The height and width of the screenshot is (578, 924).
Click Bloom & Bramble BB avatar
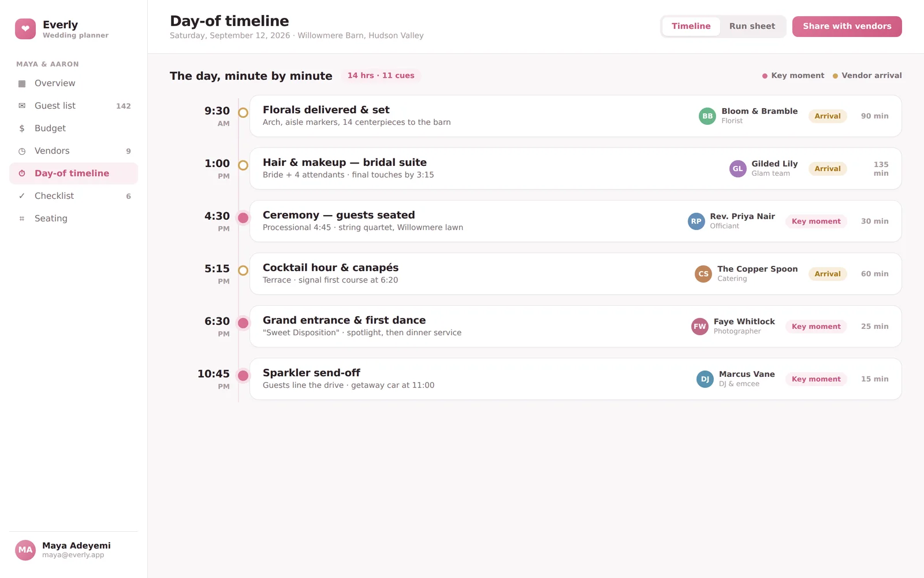(x=707, y=116)
